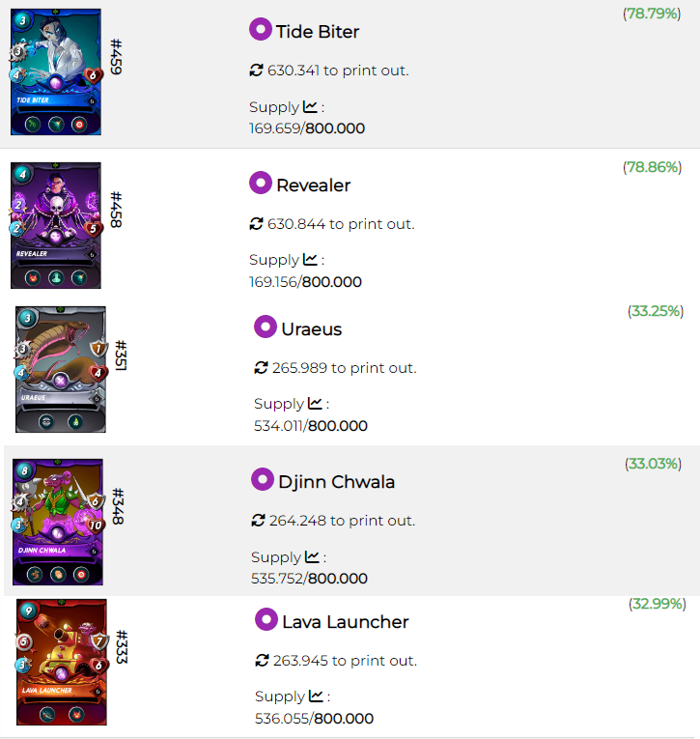Click refresh icon beside 263.945 to print out
Image resolution: width=700 pixels, height=739 pixels.
pos(262,661)
